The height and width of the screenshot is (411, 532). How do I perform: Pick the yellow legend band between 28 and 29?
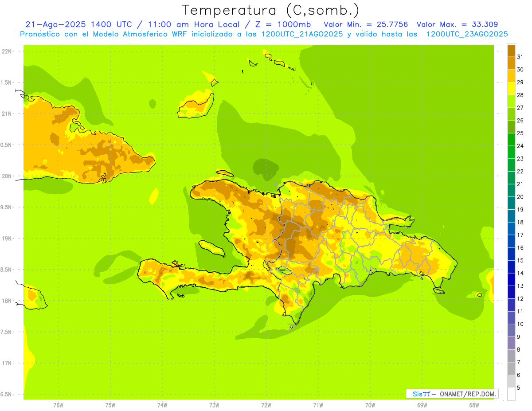[511, 89]
